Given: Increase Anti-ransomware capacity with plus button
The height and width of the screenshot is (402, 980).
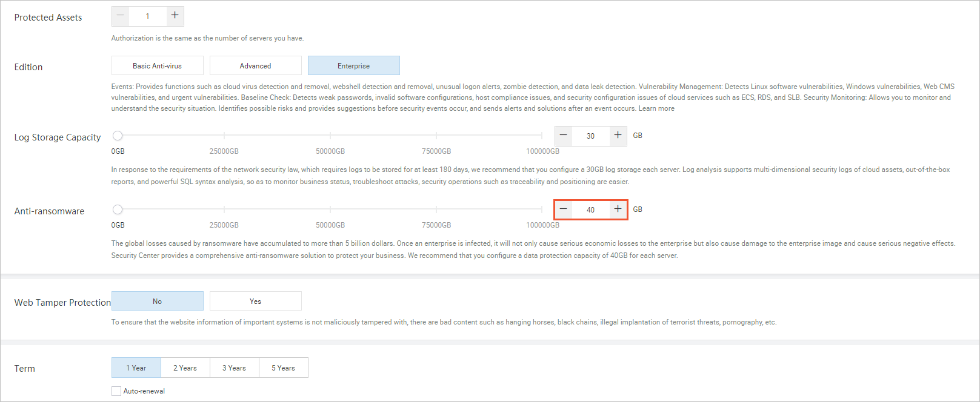Looking at the screenshot, I should (x=618, y=209).
